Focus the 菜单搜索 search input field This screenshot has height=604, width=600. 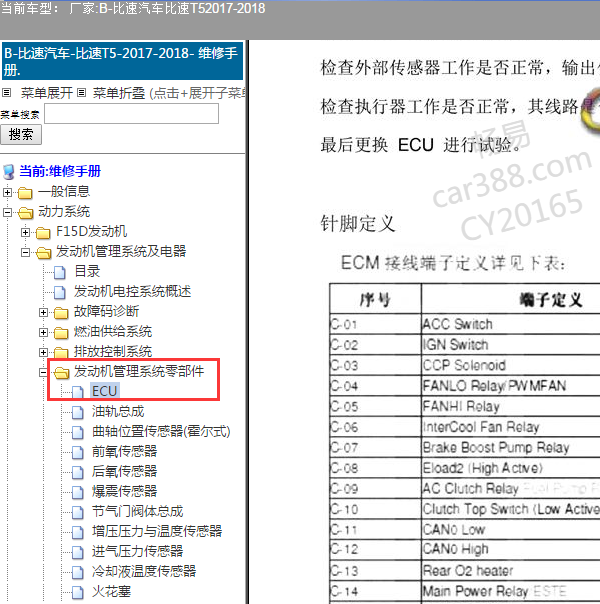[132, 114]
